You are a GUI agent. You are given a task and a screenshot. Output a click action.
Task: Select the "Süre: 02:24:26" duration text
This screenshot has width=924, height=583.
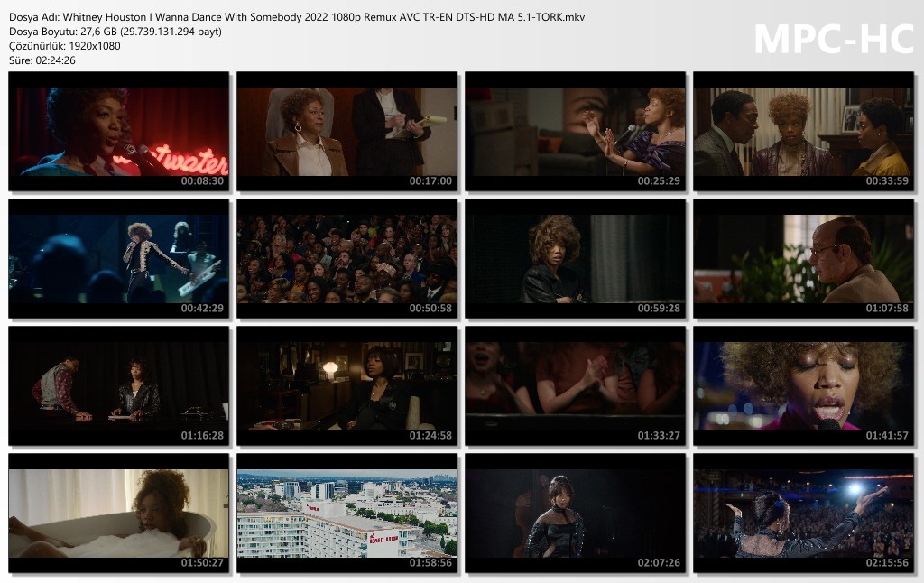click(42, 60)
